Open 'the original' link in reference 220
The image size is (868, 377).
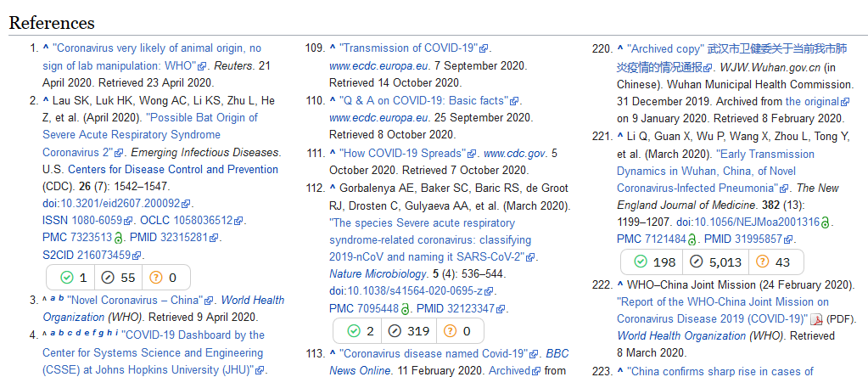(x=812, y=101)
